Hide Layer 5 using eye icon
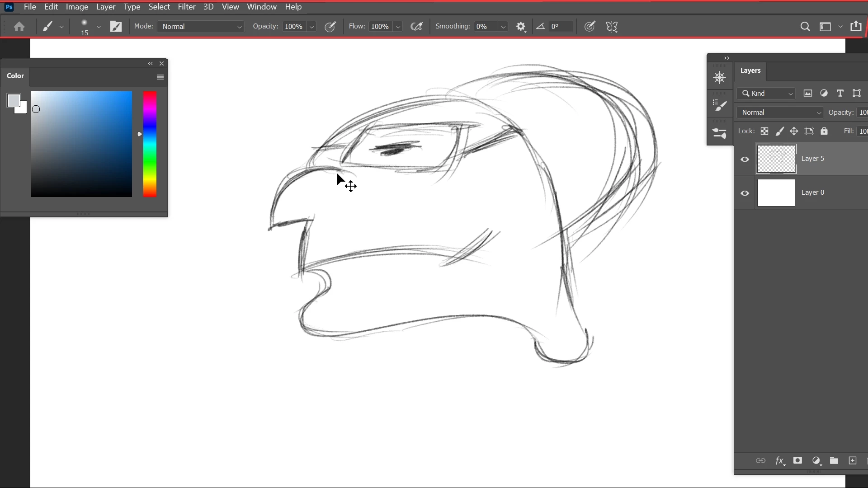868x488 pixels. point(745,159)
